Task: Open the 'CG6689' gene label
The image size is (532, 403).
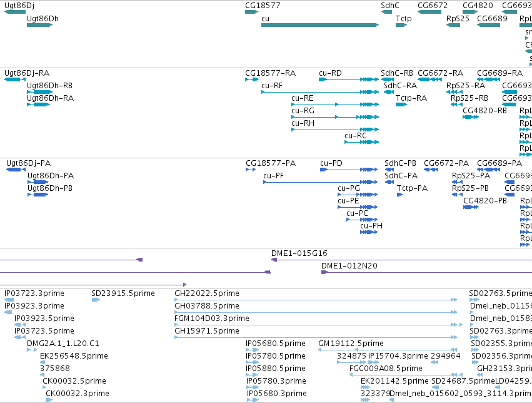Action: (x=492, y=19)
